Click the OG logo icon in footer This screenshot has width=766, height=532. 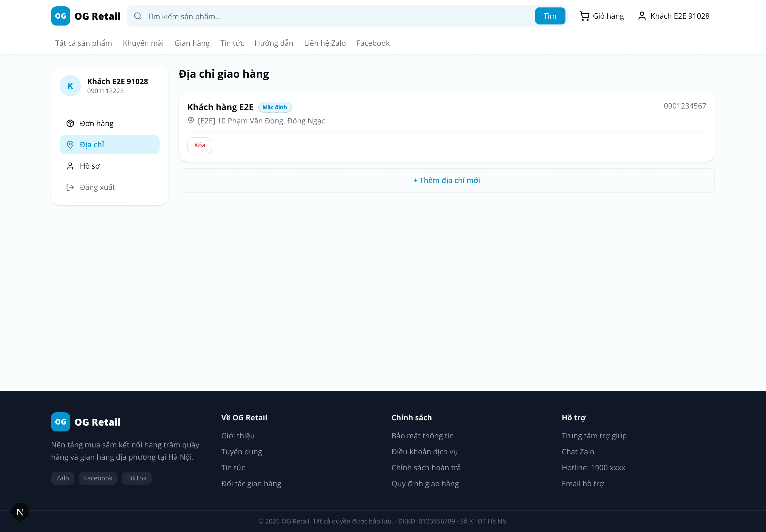pos(60,422)
